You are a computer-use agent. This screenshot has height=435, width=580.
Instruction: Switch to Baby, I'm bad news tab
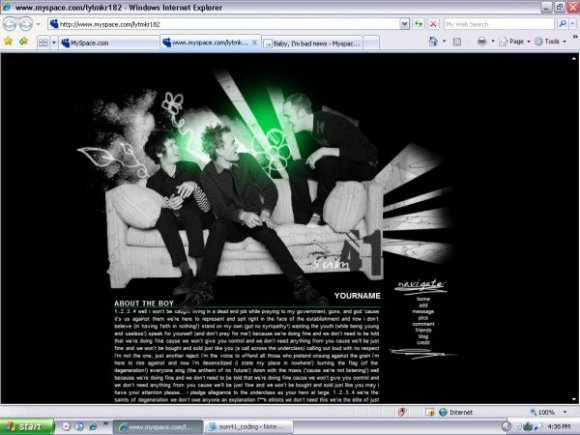click(x=313, y=44)
